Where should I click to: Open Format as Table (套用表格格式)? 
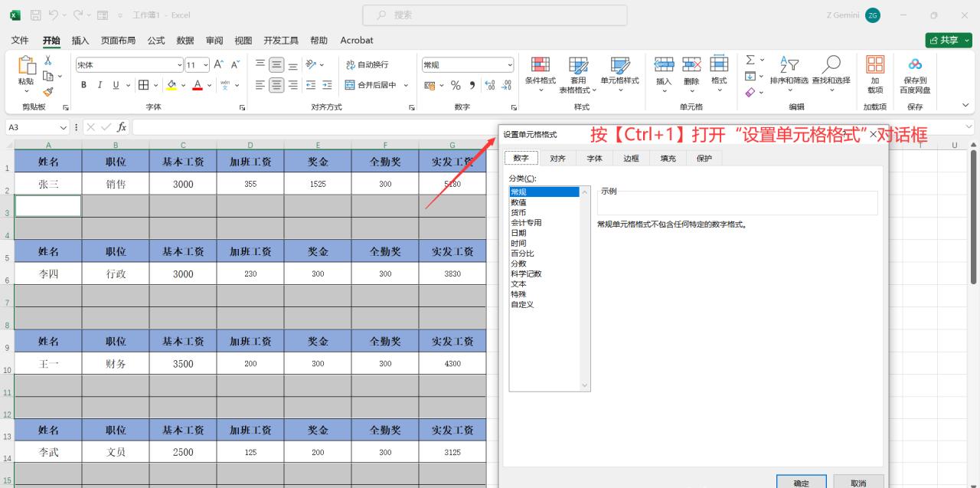point(578,74)
